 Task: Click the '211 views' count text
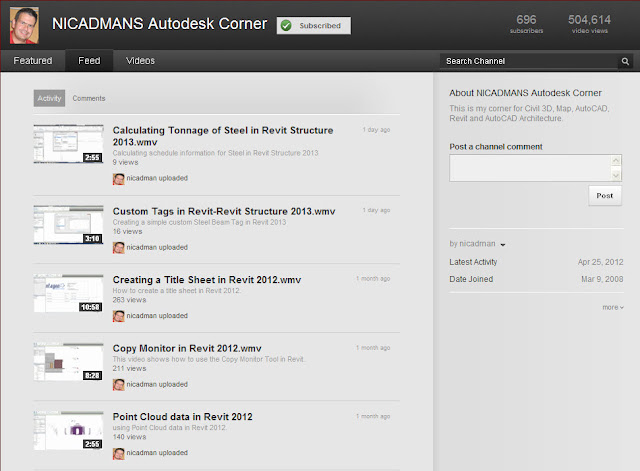pyautogui.click(x=129, y=369)
